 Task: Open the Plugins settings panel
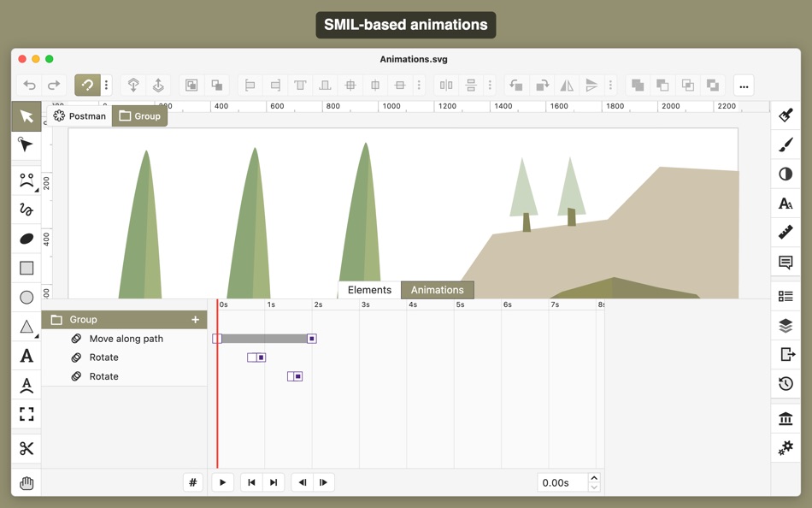tap(785, 447)
